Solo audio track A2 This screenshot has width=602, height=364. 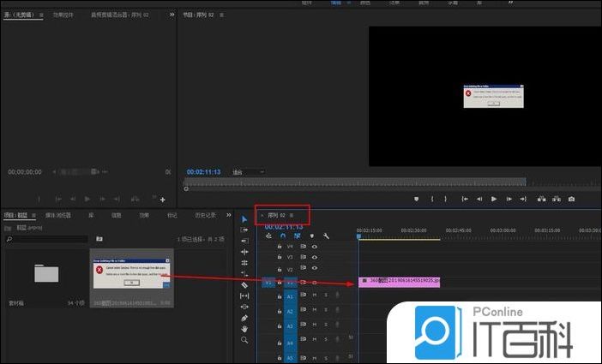tap(326, 311)
